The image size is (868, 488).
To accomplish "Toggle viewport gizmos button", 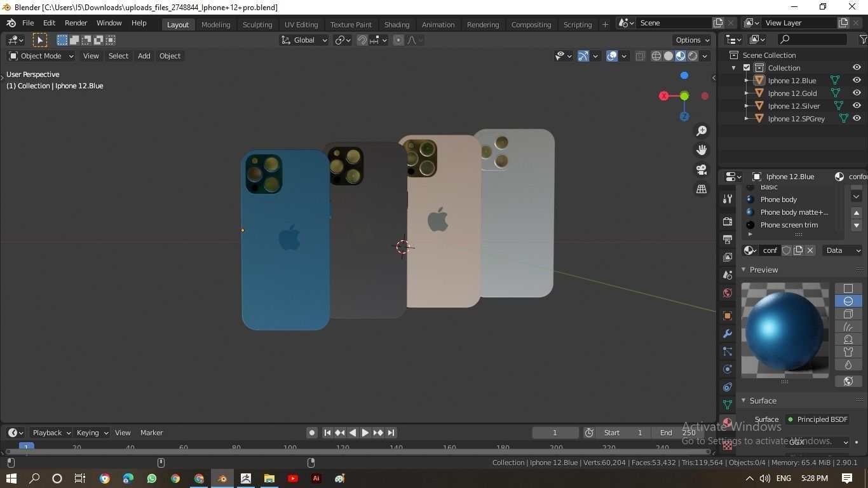I will click(583, 56).
